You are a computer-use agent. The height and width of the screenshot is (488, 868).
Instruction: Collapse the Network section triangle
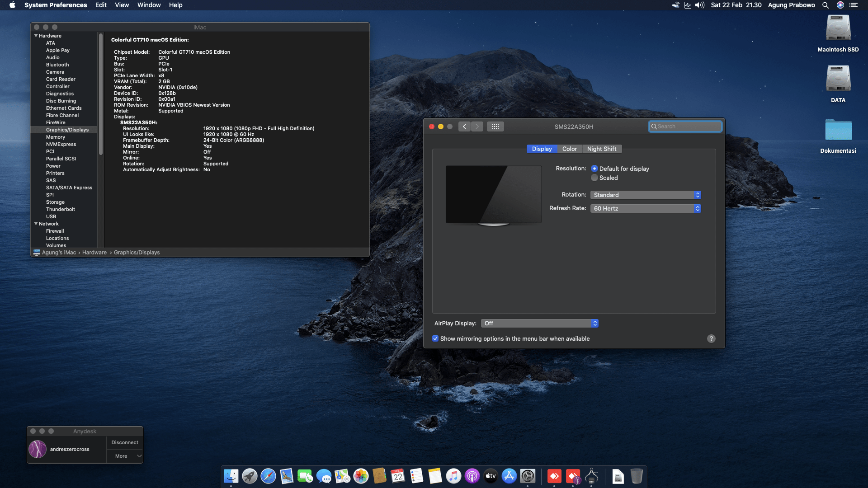click(x=36, y=224)
